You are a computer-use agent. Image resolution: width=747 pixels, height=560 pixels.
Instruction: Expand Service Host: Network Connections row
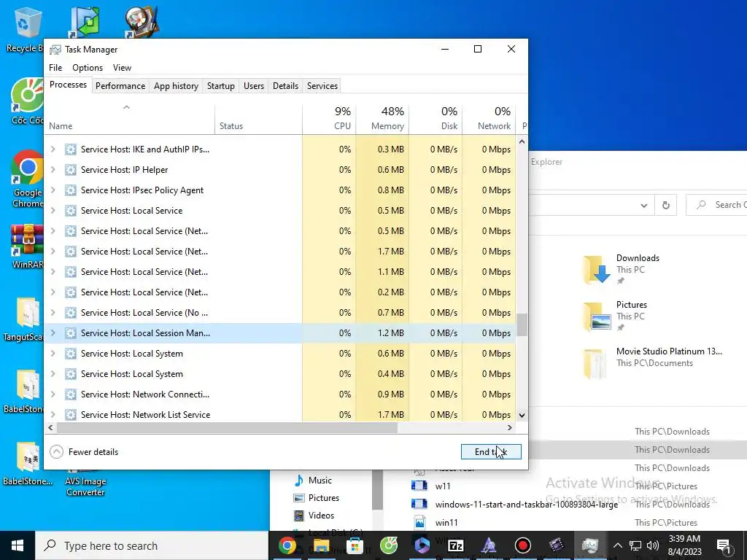coord(53,394)
